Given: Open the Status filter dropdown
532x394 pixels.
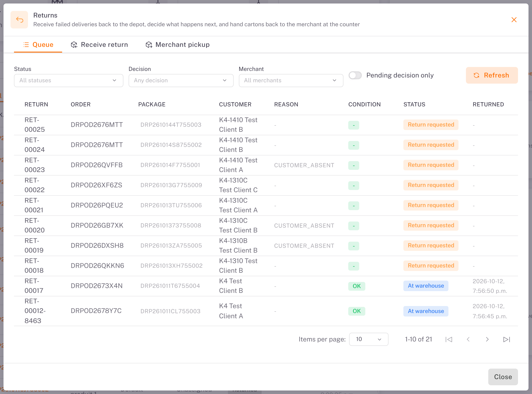Looking at the screenshot, I should pos(69,80).
